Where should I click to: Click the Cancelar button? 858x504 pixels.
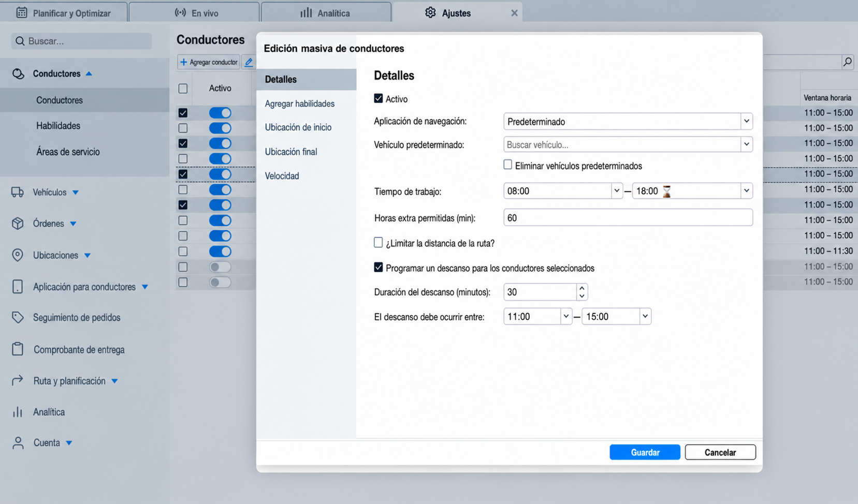720,452
